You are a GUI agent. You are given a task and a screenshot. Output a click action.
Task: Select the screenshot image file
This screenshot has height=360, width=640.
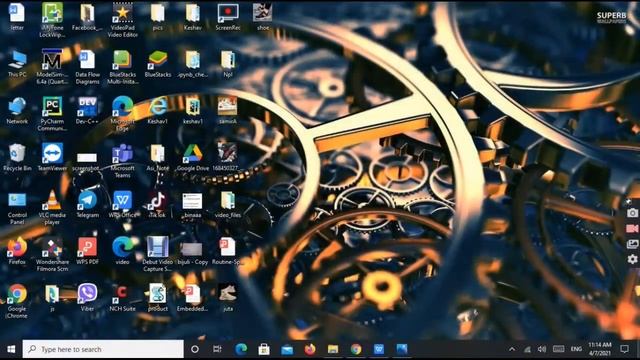87,161
